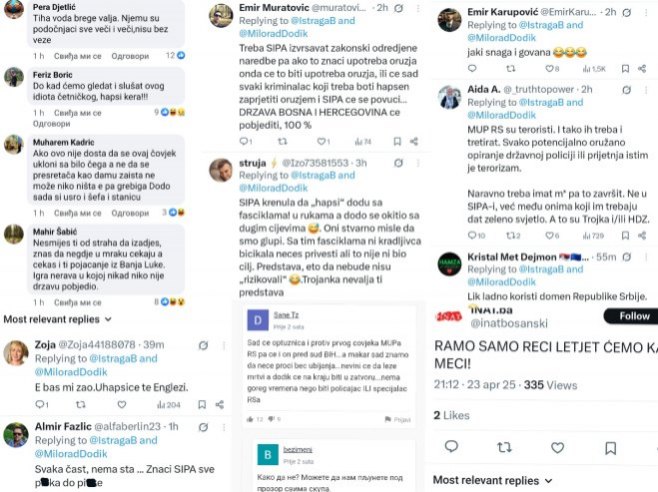Click the Grok icon on Zoja's tweet

point(203,345)
